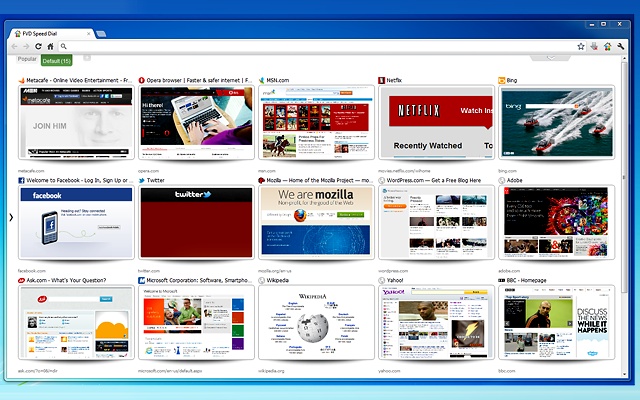Bookmark this page with the star icon

click(581, 46)
